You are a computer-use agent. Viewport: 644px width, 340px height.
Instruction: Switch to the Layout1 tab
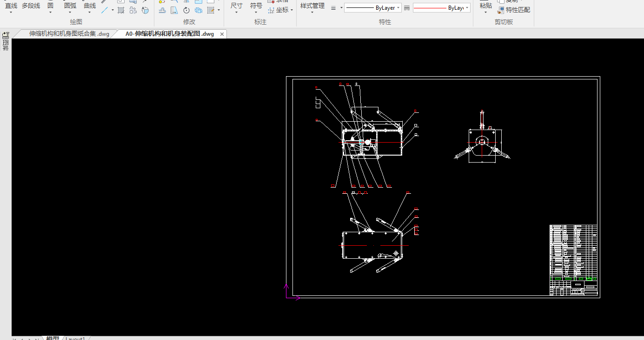point(75,338)
